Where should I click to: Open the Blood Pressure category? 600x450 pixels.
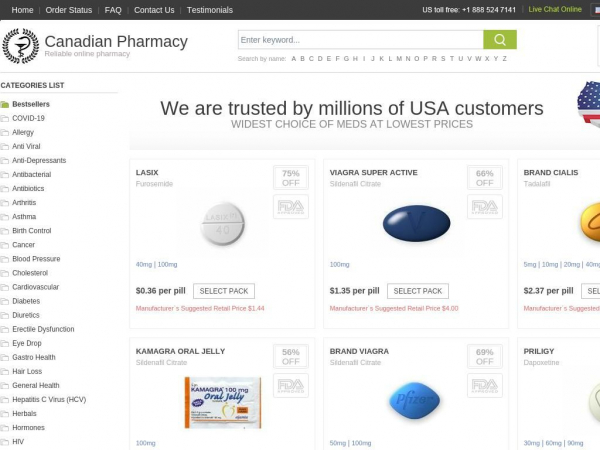point(36,259)
